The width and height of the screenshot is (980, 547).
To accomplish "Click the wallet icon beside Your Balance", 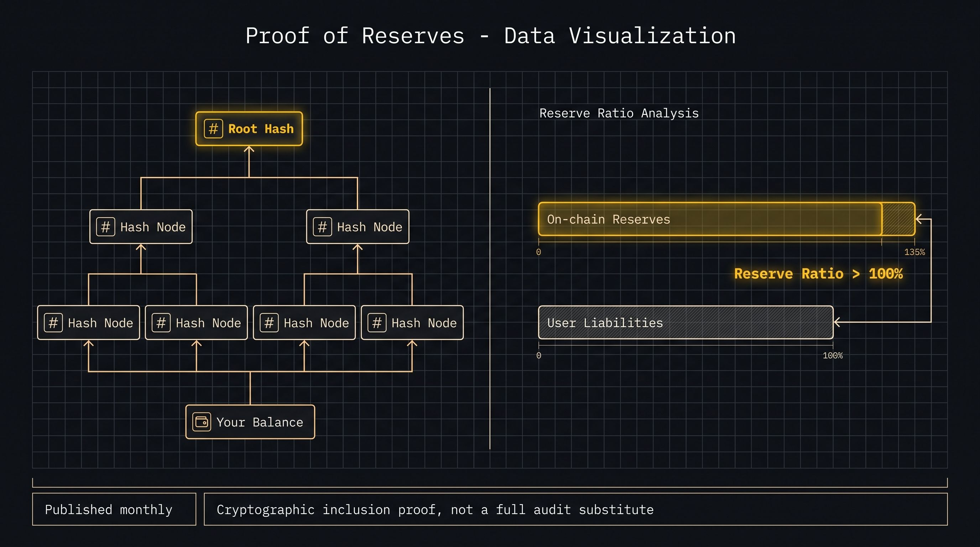I will coord(201,422).
